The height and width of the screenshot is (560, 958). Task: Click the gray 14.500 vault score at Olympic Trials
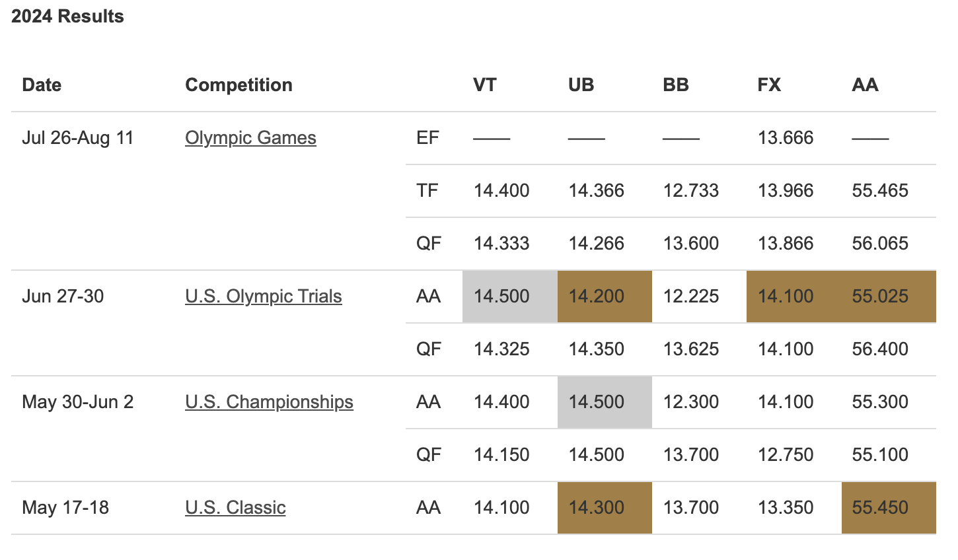pyautogui.click(x=501, y=297)
